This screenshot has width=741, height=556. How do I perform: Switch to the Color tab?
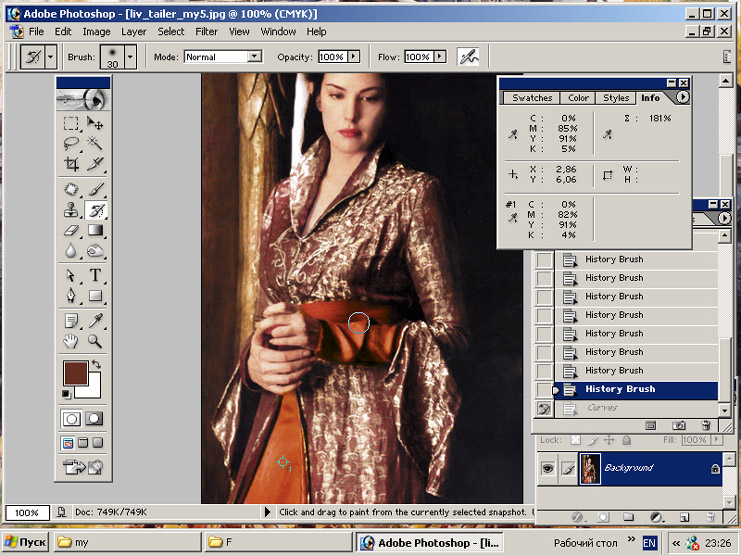point(578,98)
